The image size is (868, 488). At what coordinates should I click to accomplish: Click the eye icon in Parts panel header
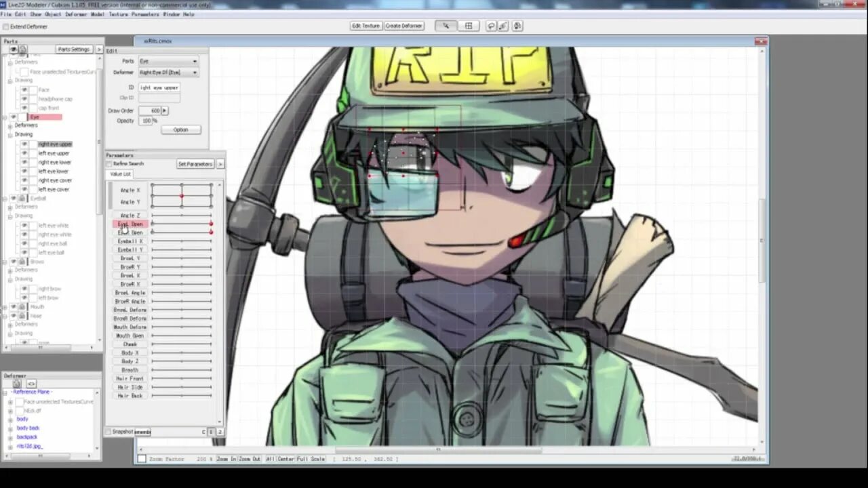click(x=13, y=49)
